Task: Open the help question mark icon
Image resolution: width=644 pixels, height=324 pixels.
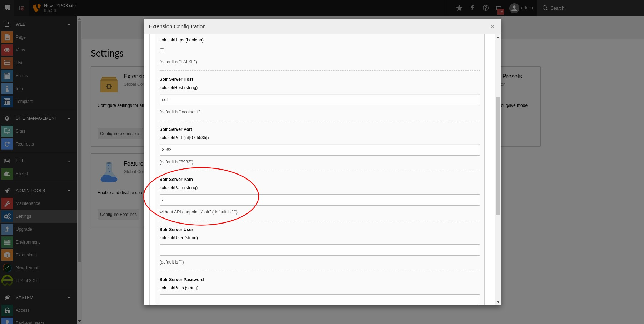Action: 485,8
